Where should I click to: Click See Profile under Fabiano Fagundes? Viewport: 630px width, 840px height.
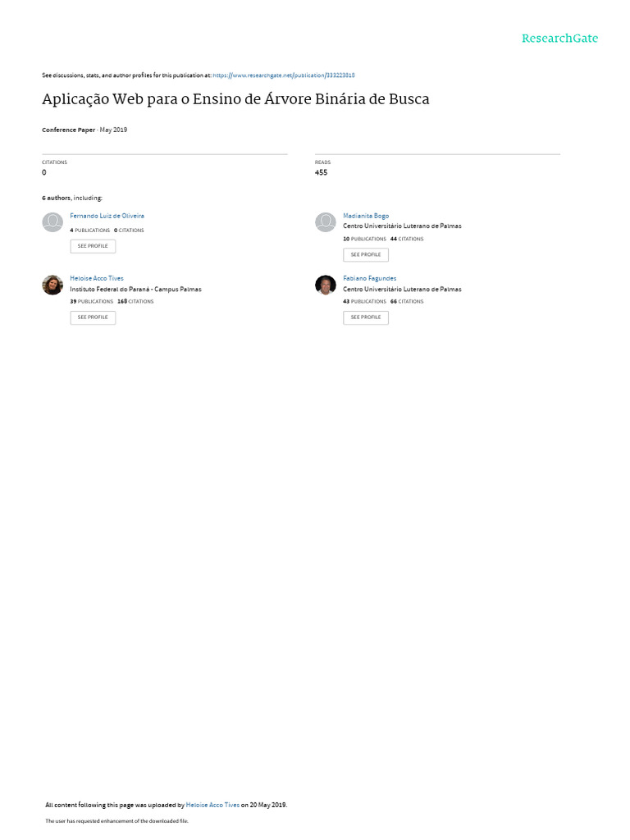click(x=366, y=317)
